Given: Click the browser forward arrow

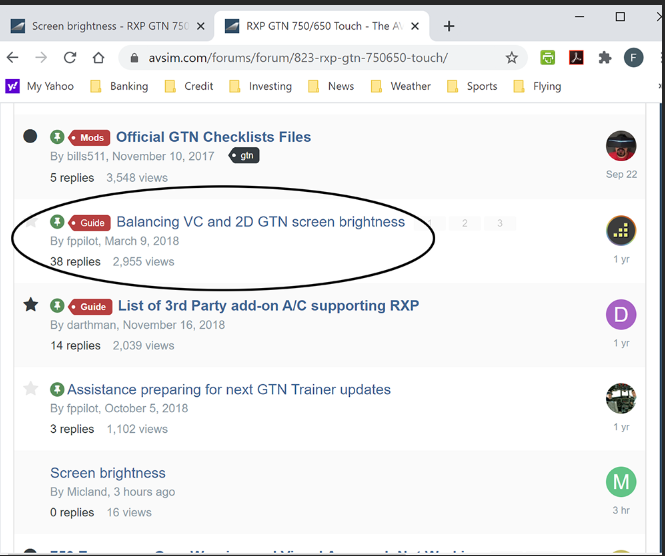Looking at the screenshot, I should point(41,57).
